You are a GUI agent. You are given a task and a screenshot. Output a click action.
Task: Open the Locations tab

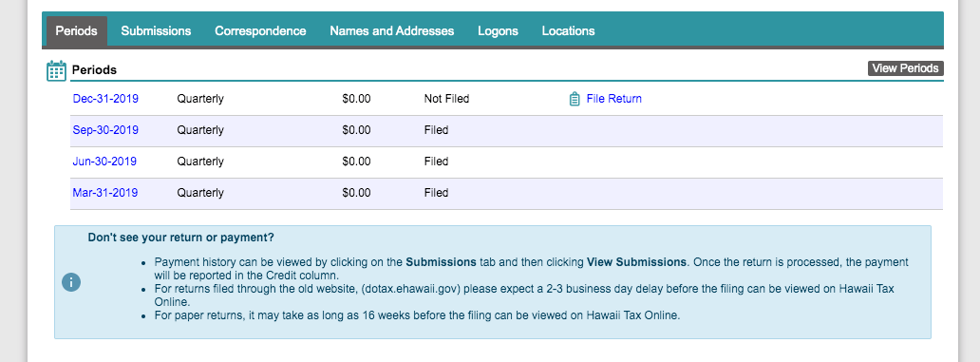coord(568,30)
